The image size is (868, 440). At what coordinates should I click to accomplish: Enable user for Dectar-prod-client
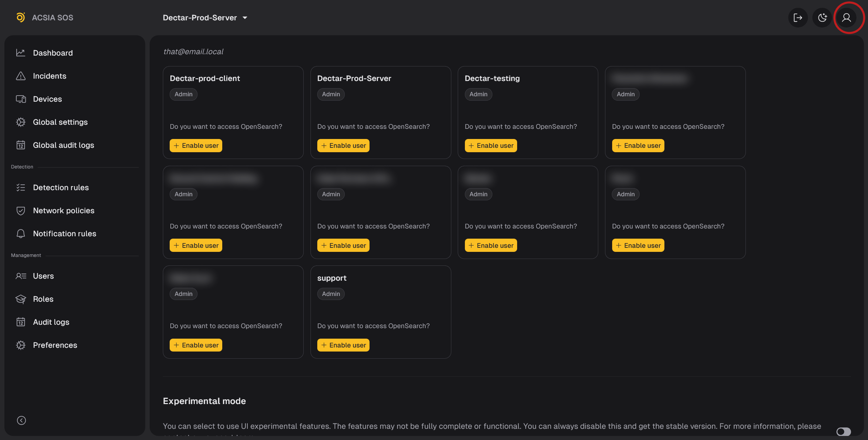tap(196, 145)
